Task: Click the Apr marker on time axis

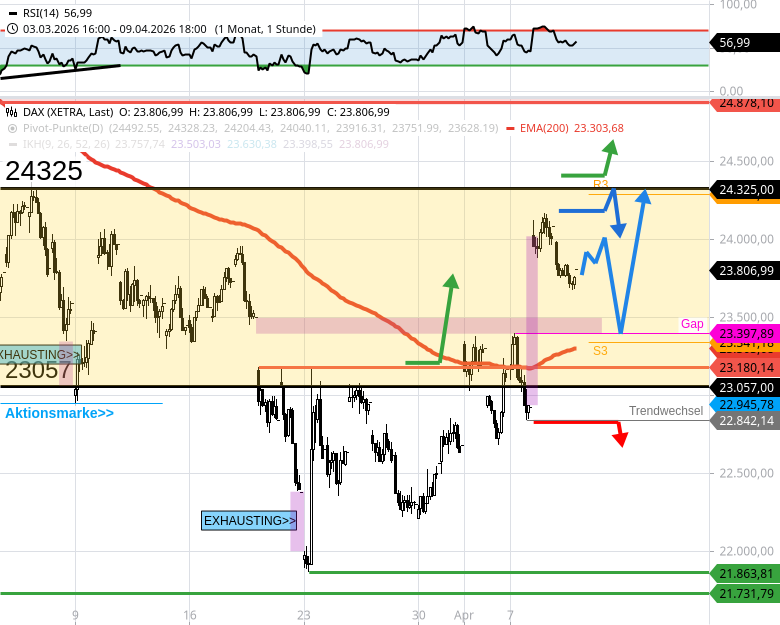Action: click(462, 615)
